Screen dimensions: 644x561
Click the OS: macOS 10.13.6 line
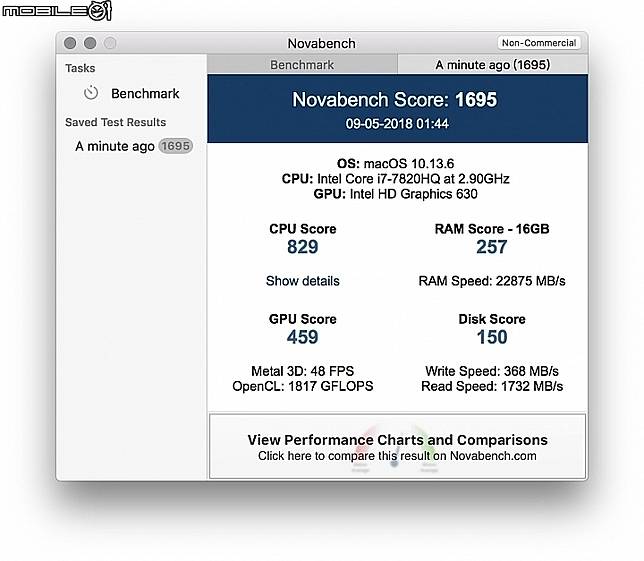(396, 164)
